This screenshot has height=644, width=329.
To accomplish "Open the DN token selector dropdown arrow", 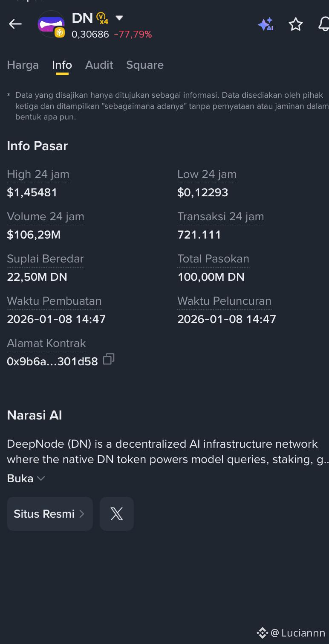I will [x=119, y=18].
